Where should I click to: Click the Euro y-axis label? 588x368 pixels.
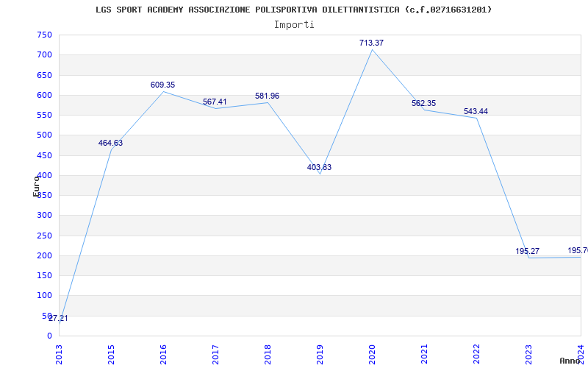(36, 186)
